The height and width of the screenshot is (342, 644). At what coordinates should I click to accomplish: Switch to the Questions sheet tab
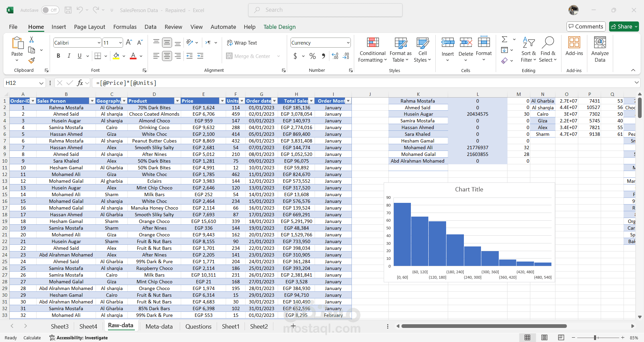[198, 326]
